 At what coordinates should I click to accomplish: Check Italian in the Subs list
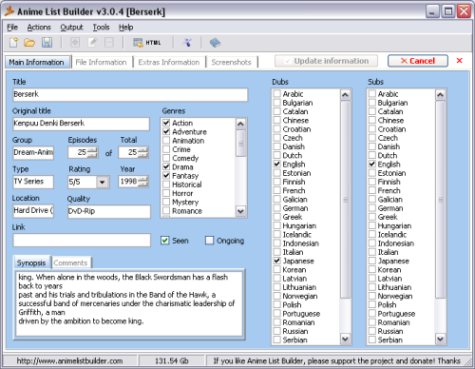[x=372, y=252]
